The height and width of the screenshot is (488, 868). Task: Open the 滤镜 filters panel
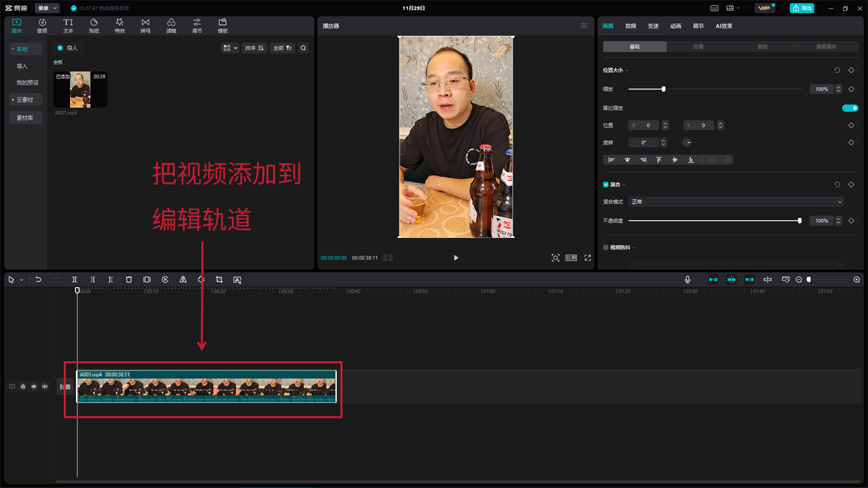(x=171, y=26)
